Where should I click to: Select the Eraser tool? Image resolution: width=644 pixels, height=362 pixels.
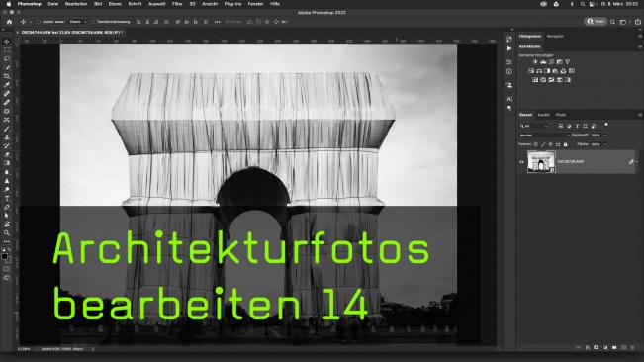tap(7, 154)
